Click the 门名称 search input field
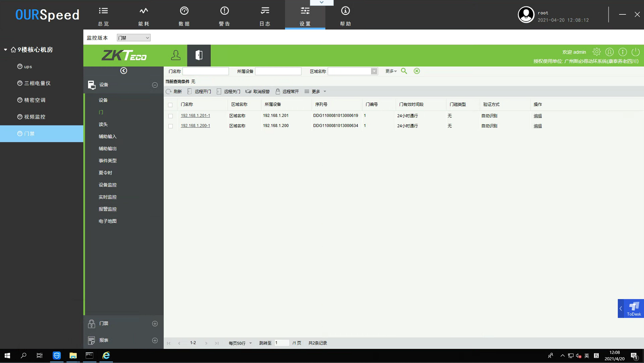 click(206, 72)
